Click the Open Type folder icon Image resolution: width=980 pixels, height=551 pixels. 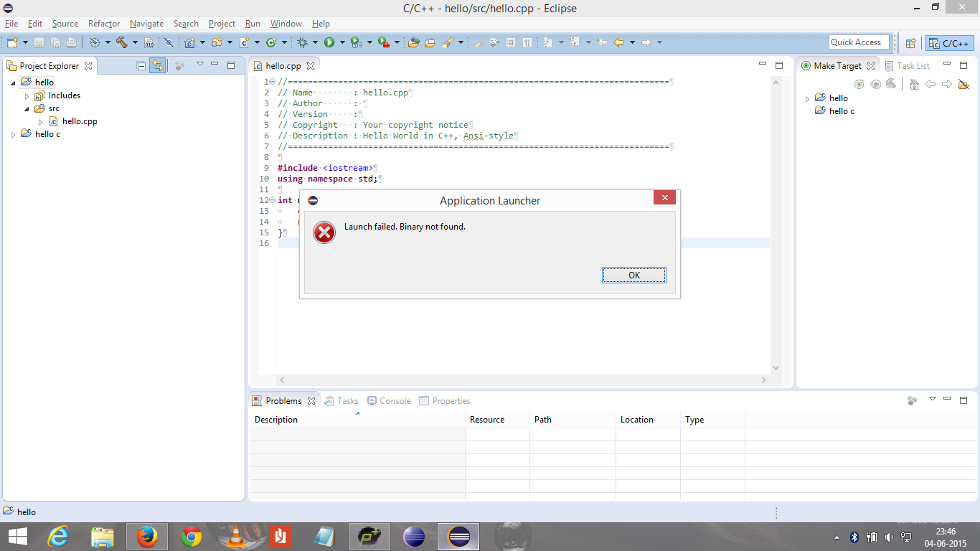[430, 43]
